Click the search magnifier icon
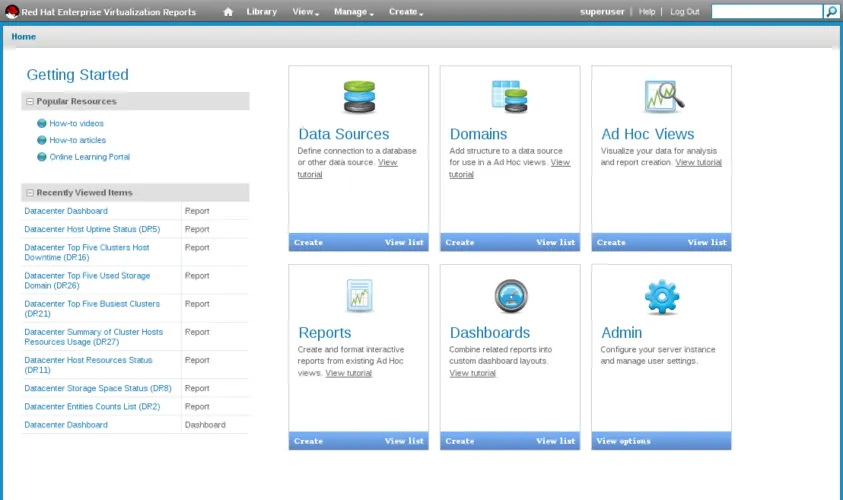The height and width of the screenshot is (500, 843). [831, 11]
